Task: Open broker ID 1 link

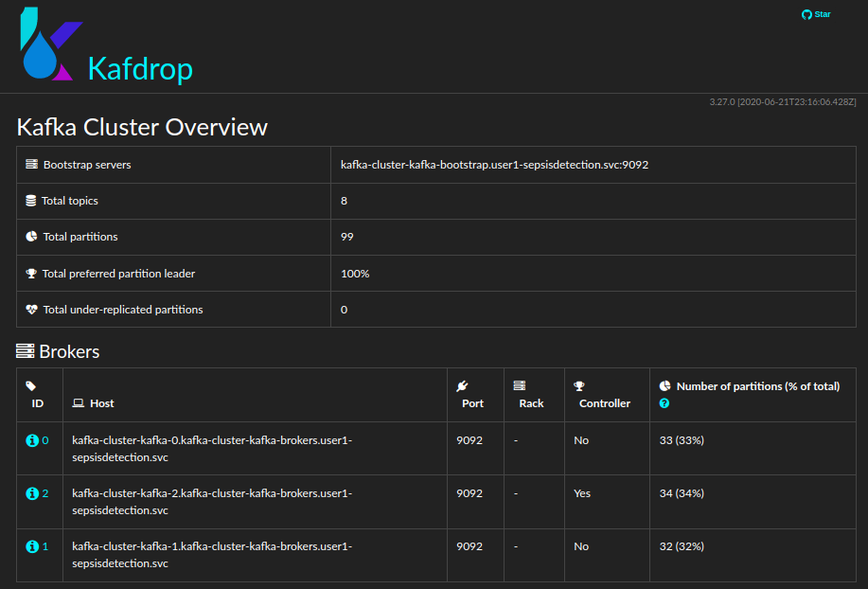Action: point(45,546)
